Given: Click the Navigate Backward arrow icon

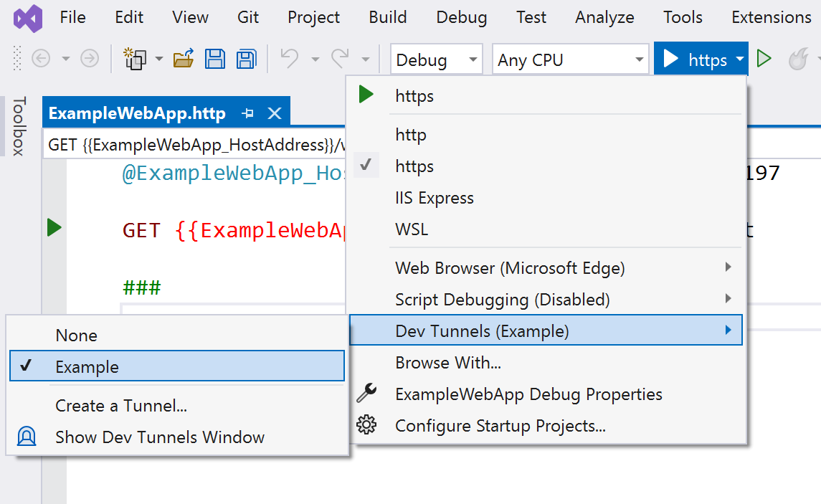Looking at the screenshot, I should click(x=41, y=59).
